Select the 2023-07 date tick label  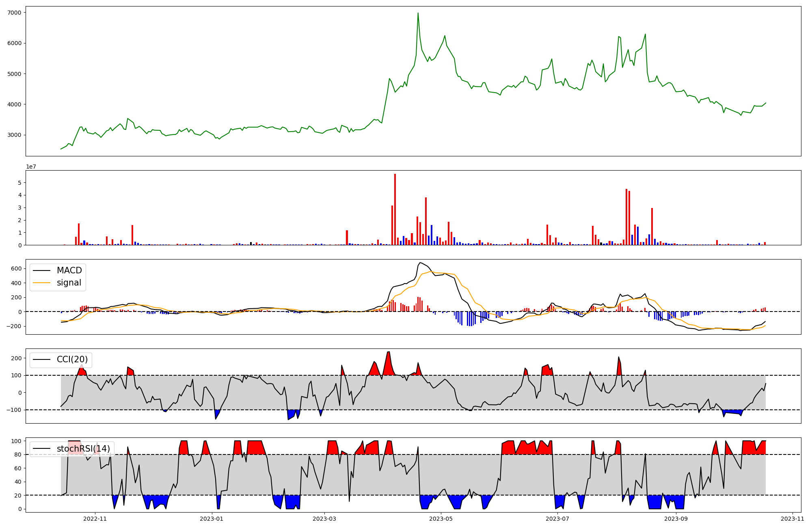[557, 518]
